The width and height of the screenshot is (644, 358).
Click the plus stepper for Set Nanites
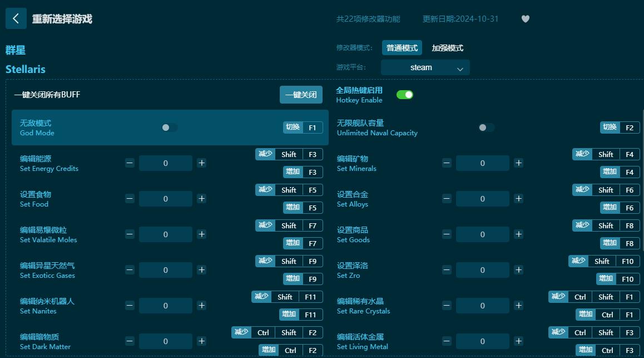coord(201,306)
